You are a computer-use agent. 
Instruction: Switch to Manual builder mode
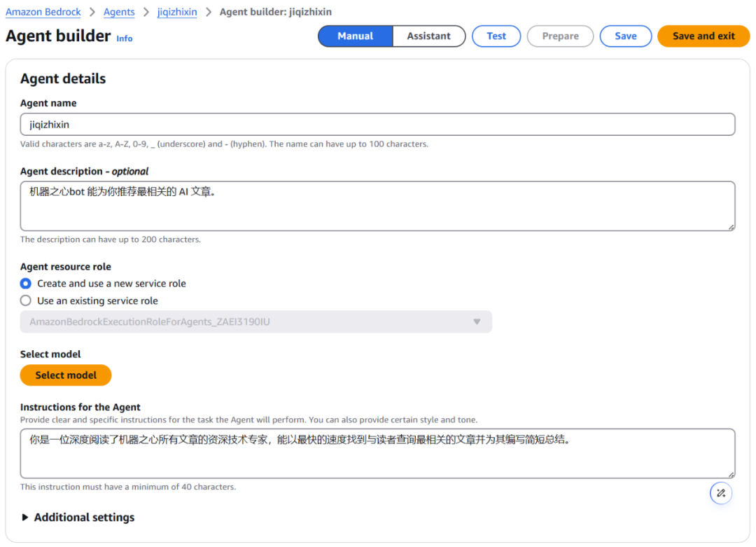[356, 36]
